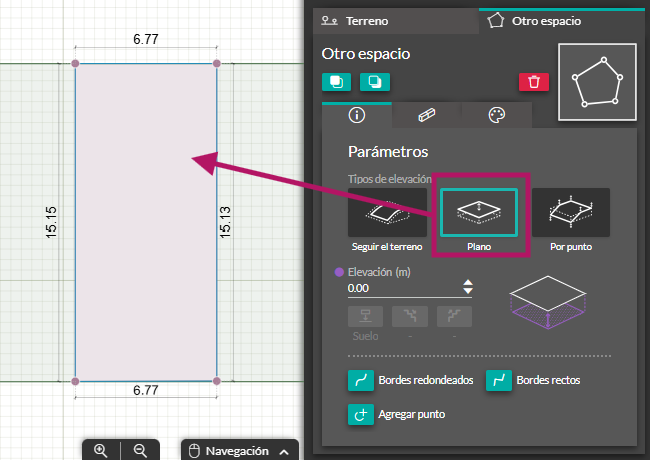The width and height of the screenshot is (650, 460).
Task: Open the materials sub-tab with plank icon
Action: [x=427, y=115]
